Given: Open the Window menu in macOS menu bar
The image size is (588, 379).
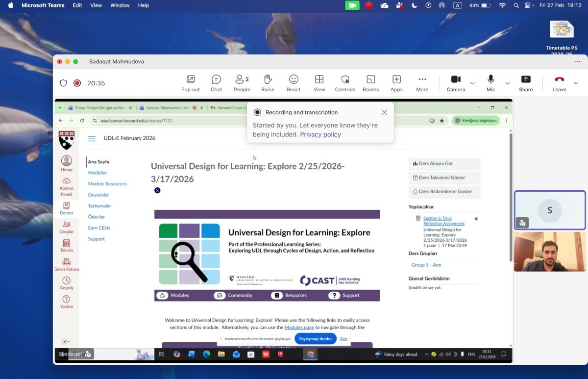Looking at the screenshot, I should [x=120, y=5].
